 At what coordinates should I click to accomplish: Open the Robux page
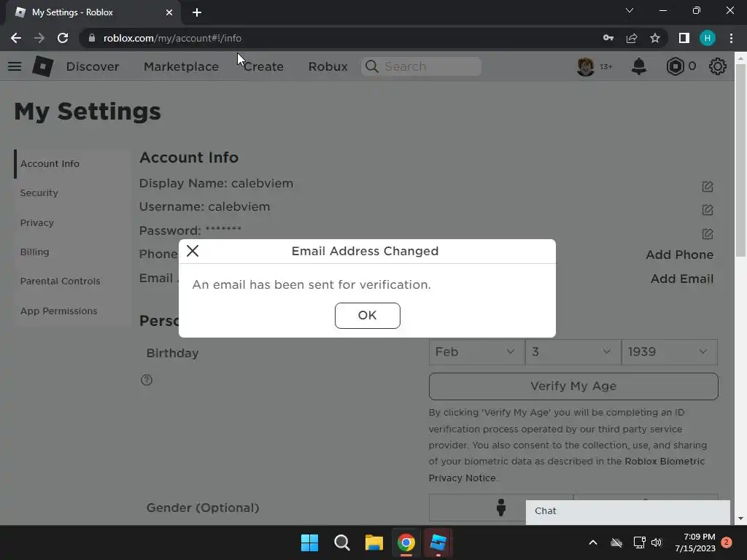point(328,66)
